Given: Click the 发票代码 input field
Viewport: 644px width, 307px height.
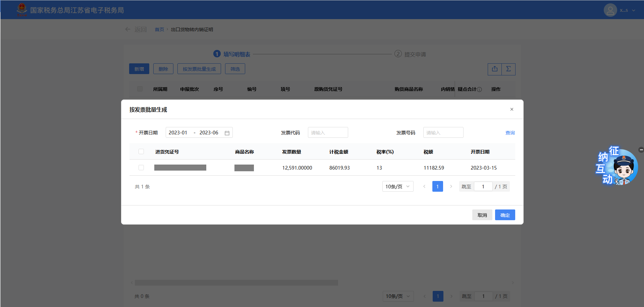Looking at the screenshot, I should [x=328, y=133].
